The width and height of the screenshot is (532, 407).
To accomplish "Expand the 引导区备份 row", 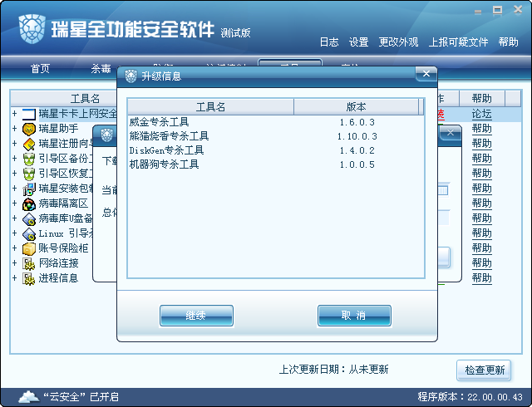I will tap(15, 158).
